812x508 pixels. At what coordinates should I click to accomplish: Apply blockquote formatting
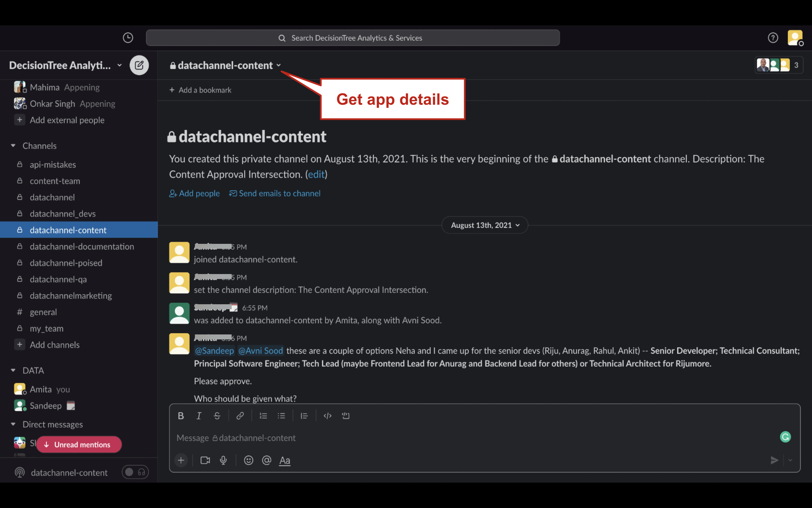click(304, 416)
